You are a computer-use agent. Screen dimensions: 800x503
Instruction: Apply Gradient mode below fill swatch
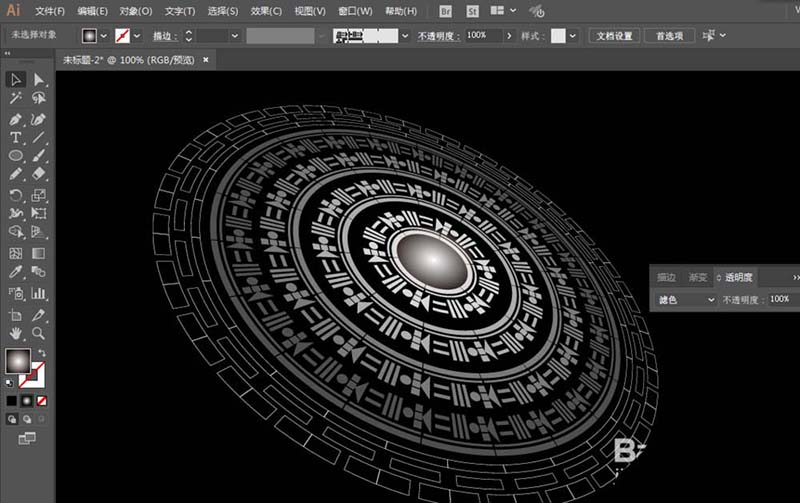(27, 401)
